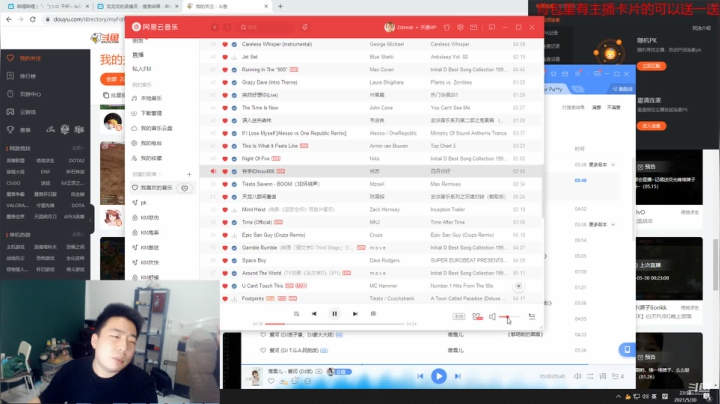Mute via the NetEase speaker icon
720x404 pixels.
[492, 317]
